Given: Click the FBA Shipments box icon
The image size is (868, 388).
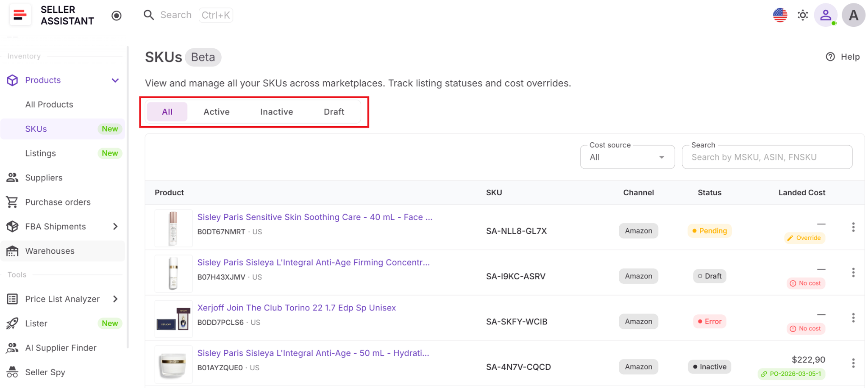Looking at the screenshot, I should tap(12, 227).
